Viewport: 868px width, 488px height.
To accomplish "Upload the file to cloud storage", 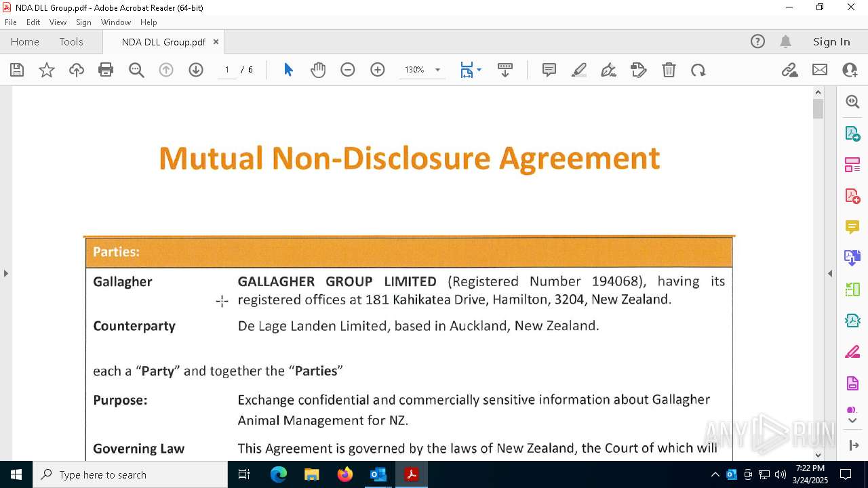I will pos(77,70).
